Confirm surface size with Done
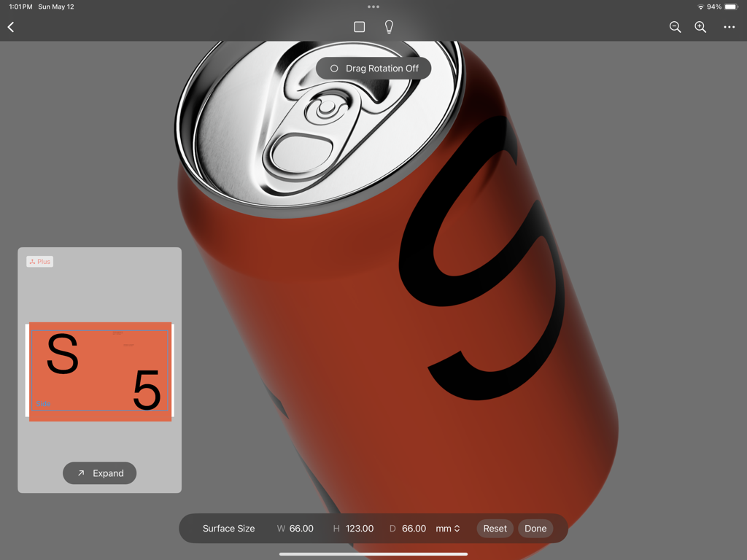 (x=535, y=528)
